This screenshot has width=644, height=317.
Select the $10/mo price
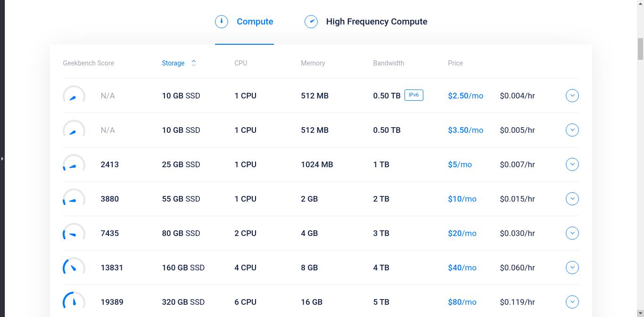(x=462, y=199)
